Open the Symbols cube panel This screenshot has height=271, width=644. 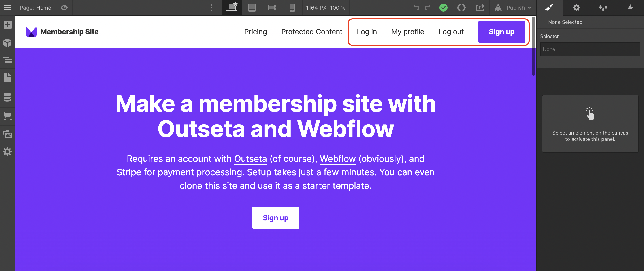click(8, 43)
